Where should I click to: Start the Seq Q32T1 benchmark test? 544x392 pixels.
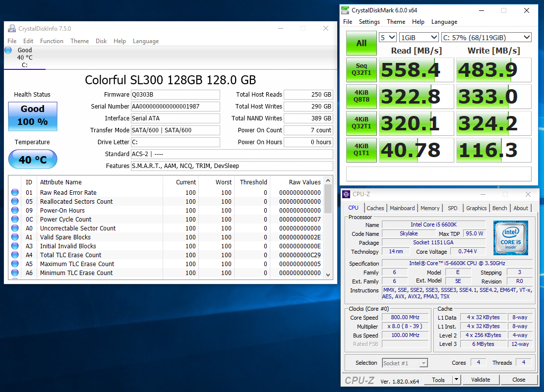pos(362,69)
